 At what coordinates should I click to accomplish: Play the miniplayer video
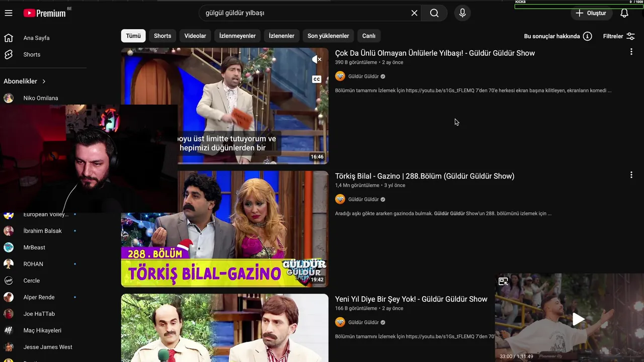pos(578,319)
